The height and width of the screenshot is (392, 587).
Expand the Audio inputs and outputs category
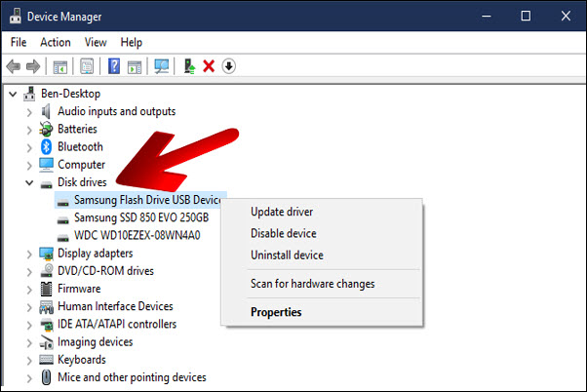tap(27, 111)
